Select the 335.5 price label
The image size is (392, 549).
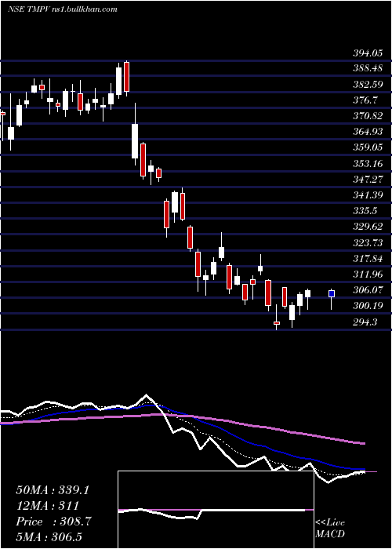(x=365, y=211)
